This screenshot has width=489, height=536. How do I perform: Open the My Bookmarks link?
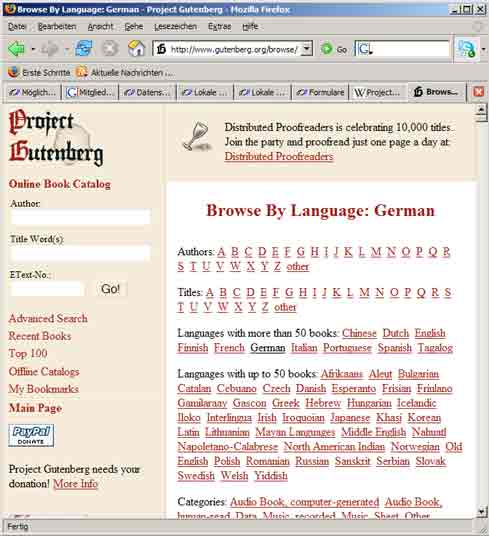(x=44, y=389)
